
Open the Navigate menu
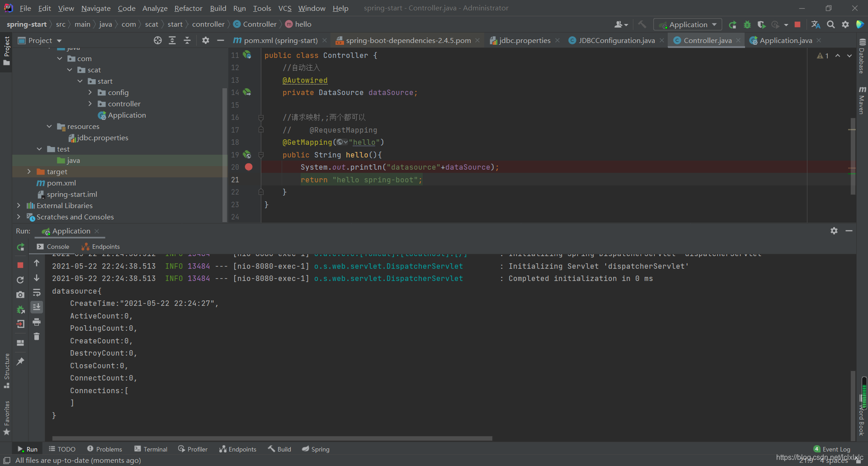[96, 8]
